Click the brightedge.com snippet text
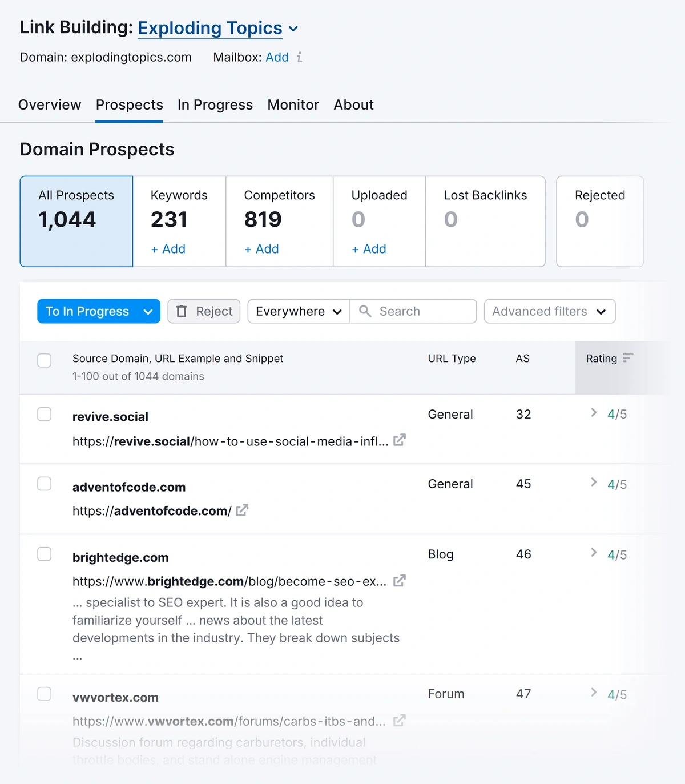Viewport: 685px width, 784px height. 236,629
